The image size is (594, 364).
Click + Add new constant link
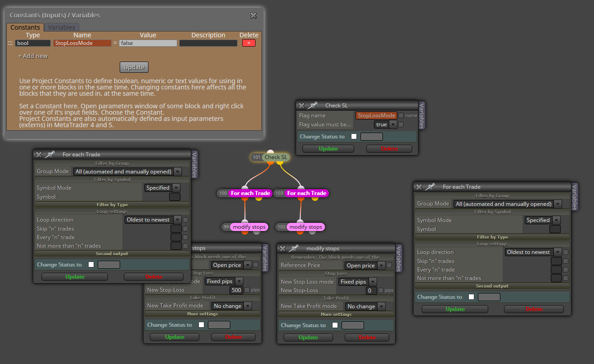click(x=33, y=56)
